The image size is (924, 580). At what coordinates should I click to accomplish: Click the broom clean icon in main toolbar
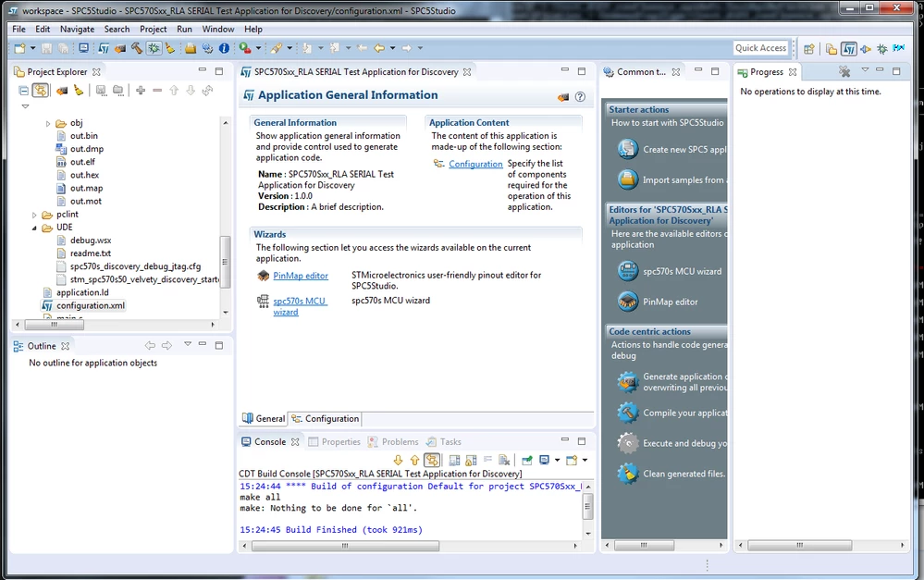(x=169, y=48)
